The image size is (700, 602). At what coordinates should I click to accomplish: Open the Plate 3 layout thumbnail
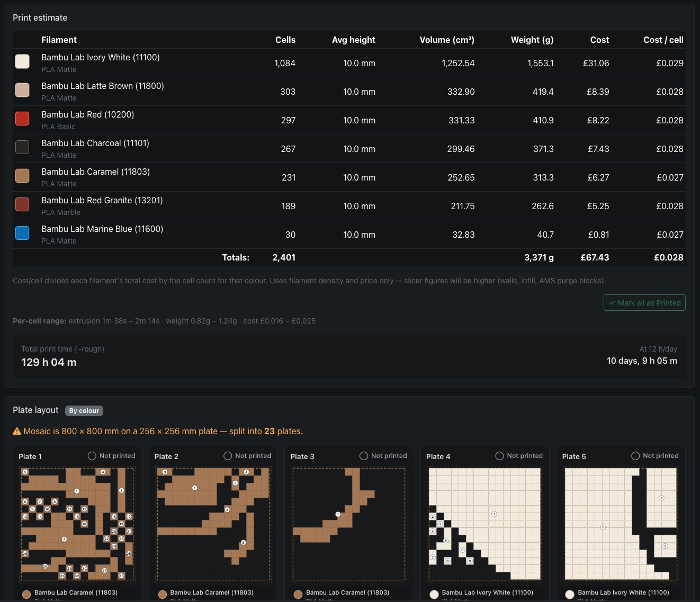coord(349,524)
